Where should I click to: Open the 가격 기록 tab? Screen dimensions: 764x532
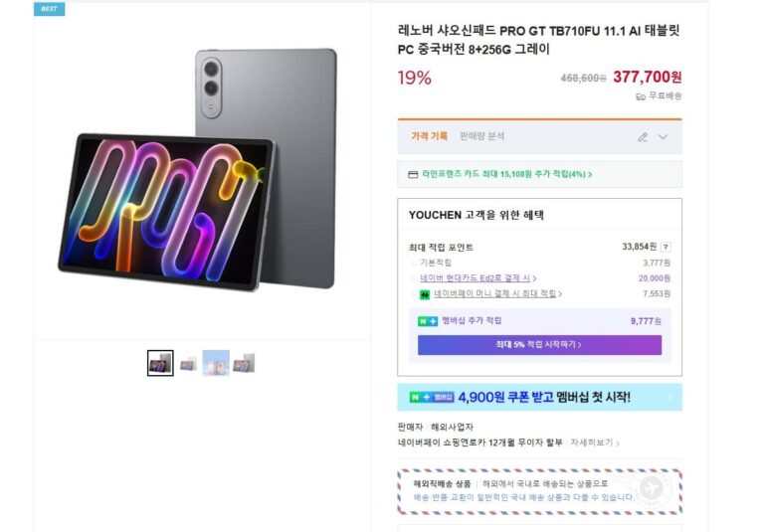[x=430, y=136]
